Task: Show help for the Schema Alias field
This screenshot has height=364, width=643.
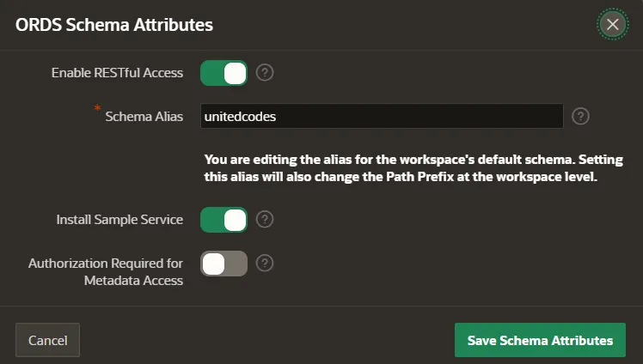Action: 580,116
